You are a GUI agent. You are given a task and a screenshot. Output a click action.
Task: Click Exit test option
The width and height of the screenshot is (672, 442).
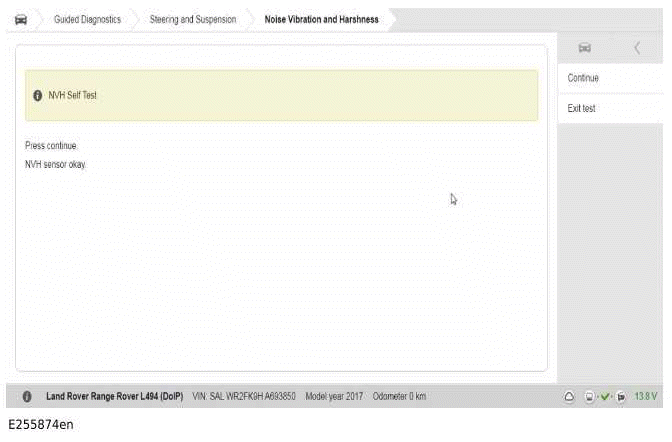tap(581, 108)
